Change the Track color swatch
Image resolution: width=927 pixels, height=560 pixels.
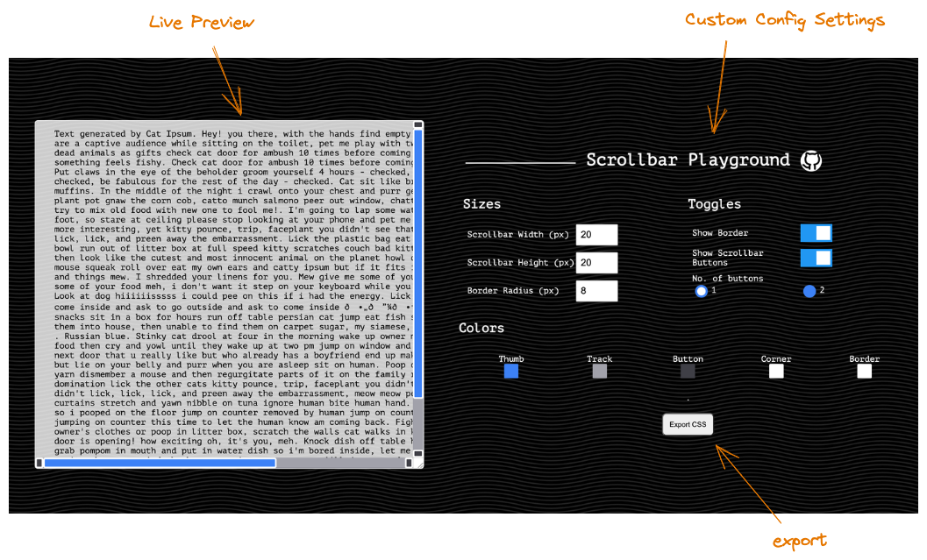(600, 371)
